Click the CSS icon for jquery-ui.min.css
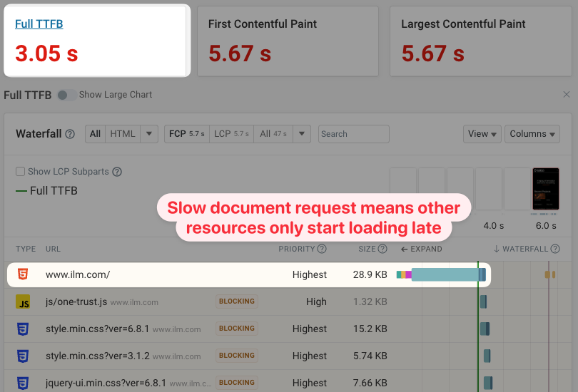The height and width of the screenshot is (392, 578). (x=23, y=383)
